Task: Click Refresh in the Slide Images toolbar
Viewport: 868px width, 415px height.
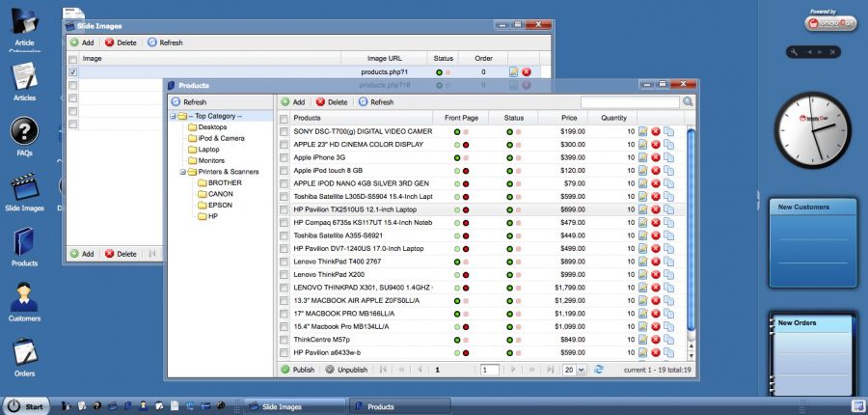Action: click(x=165, y=42)
